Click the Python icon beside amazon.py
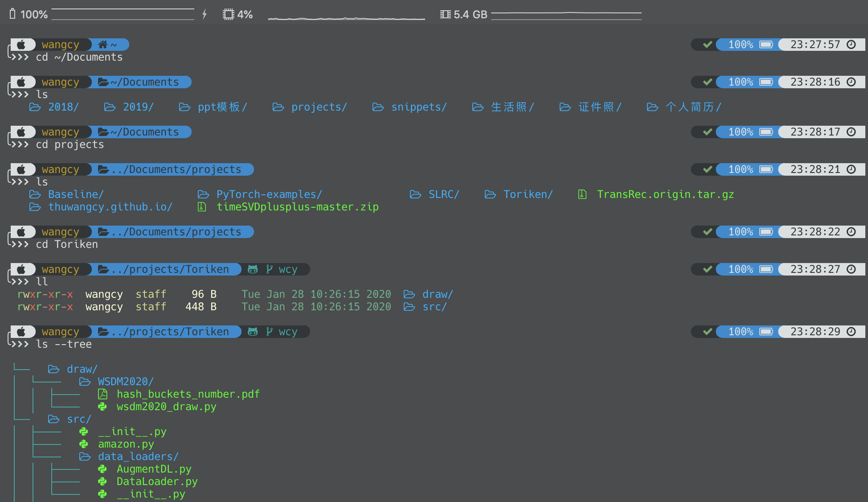The image size is (868, 502). tap(84, 444)
